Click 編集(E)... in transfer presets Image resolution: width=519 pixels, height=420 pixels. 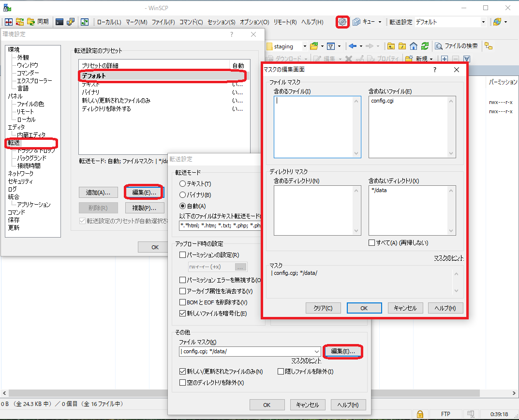[x=144, y=193]
